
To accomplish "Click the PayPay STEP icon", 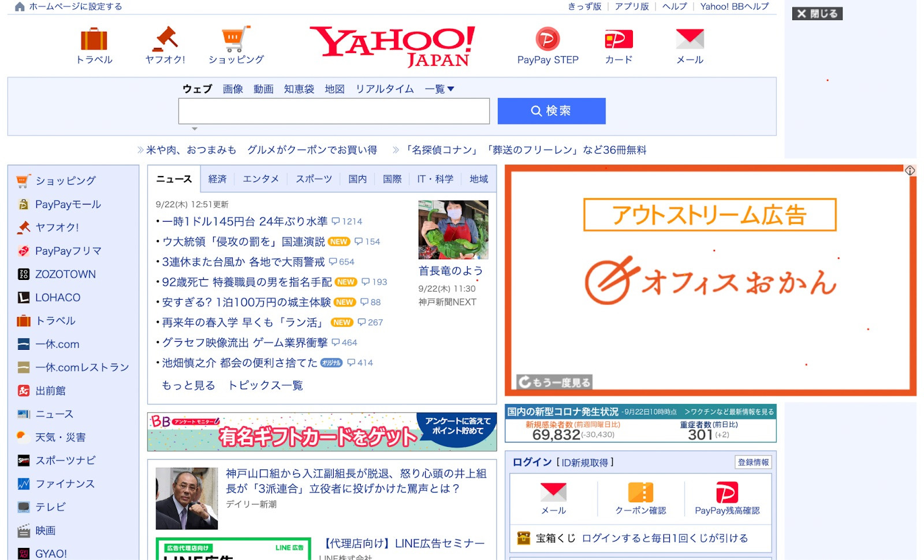I will click(547, 39).
